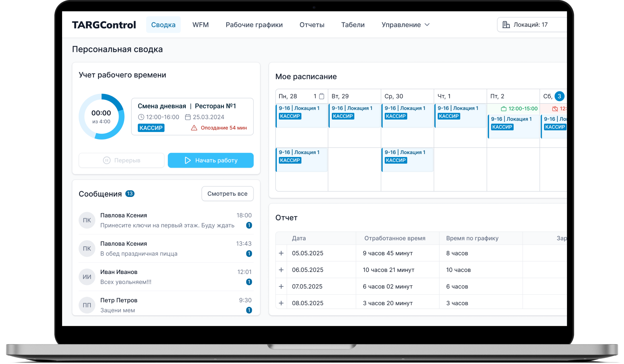Click the building icon next to Локаций
Screen dimensions: 624x364
click(x=506, y=25)
